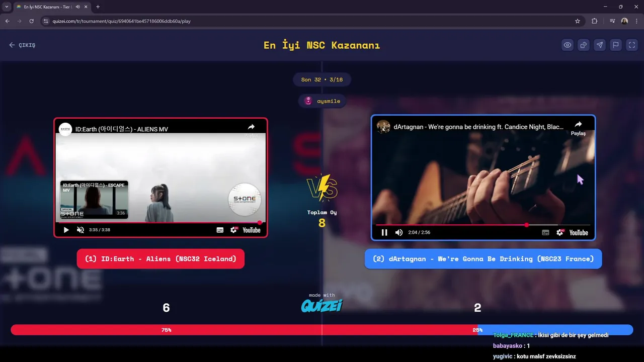644x362 pixels.
Task: Play the ID:Earth Aliens video
Action: tap(66, 230)
